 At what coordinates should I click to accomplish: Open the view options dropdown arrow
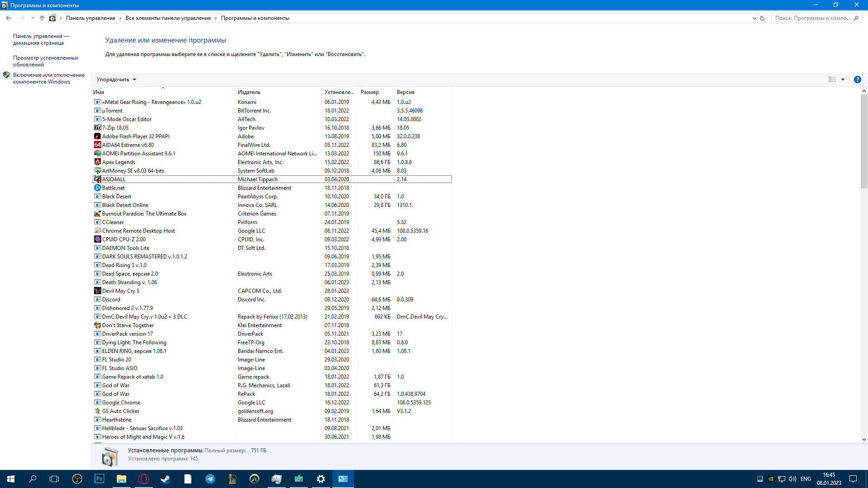click(x=843, y=80)
